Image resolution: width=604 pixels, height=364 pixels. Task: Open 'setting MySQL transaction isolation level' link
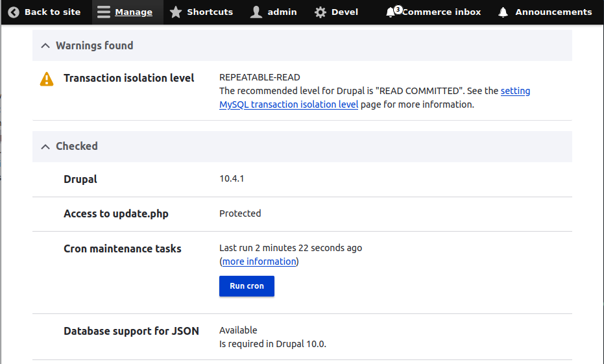click(x=374, y=98)
